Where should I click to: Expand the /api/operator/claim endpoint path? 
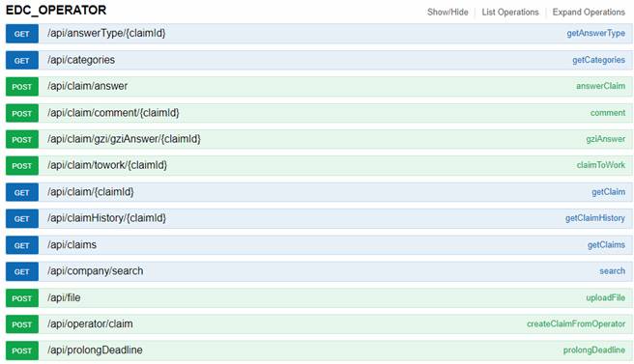(x=90, y=324)
